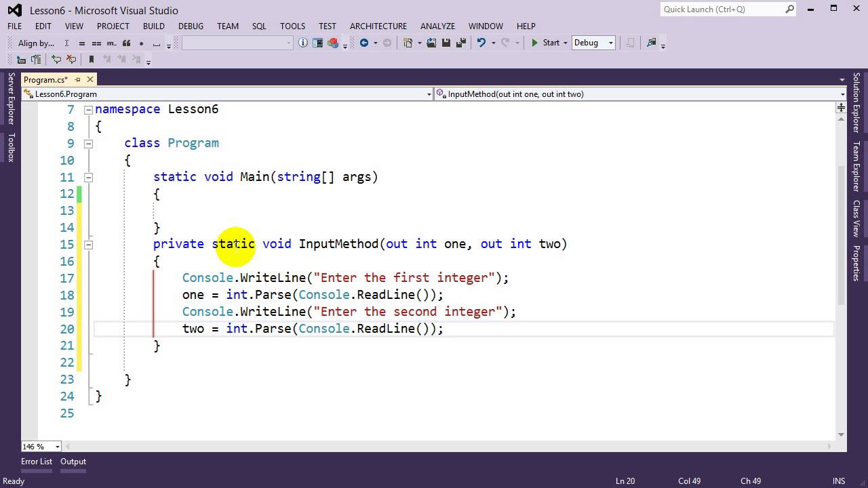Click the Align by equals (=) icon
The height and width of the screenshot is (488, 868).
(x=81, y=43)
